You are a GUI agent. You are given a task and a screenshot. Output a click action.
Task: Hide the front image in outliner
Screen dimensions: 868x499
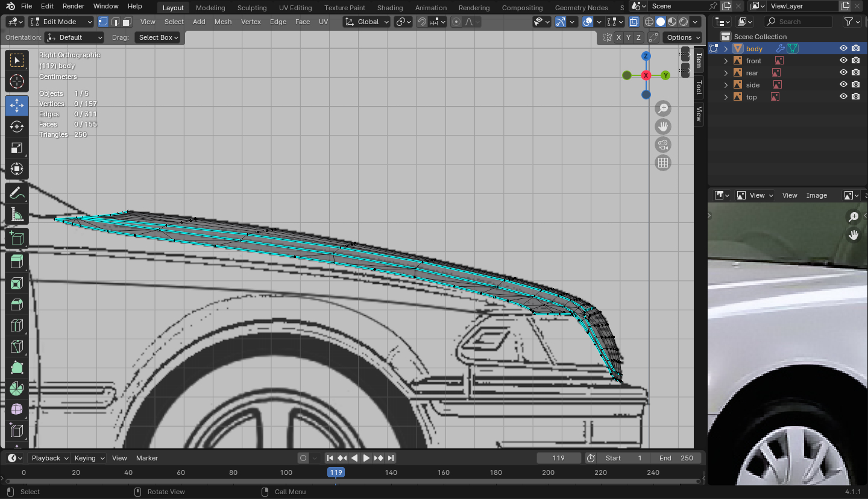(x=843, y=61)
